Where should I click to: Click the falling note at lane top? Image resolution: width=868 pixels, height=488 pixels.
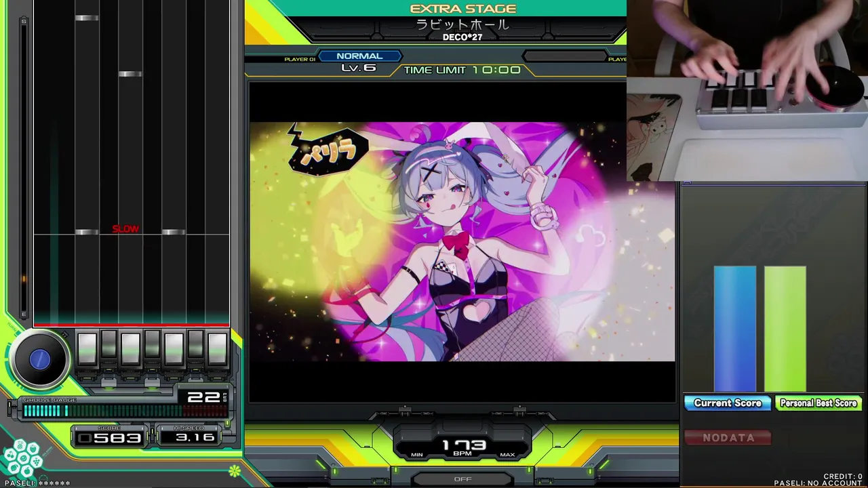[x=87, y=18]
